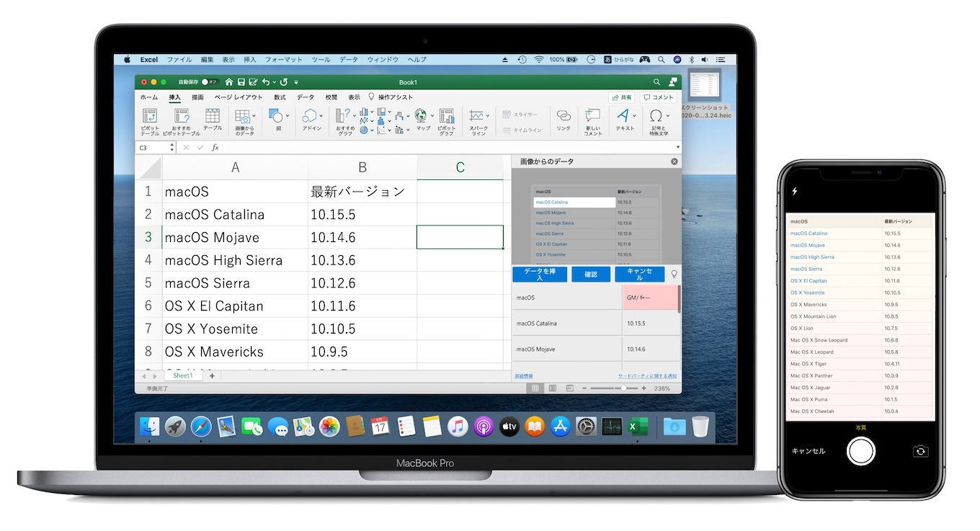Open Recommended Charts (おすすめグラフ)

pos(344,122)
